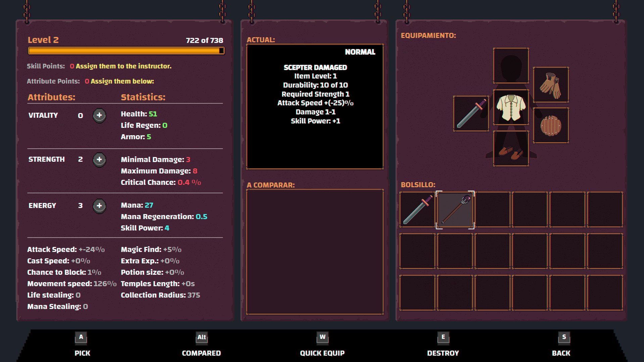This screenshot has width=644, height=362.
Task: Increase the Strength attribute
Action: [99, 160]
